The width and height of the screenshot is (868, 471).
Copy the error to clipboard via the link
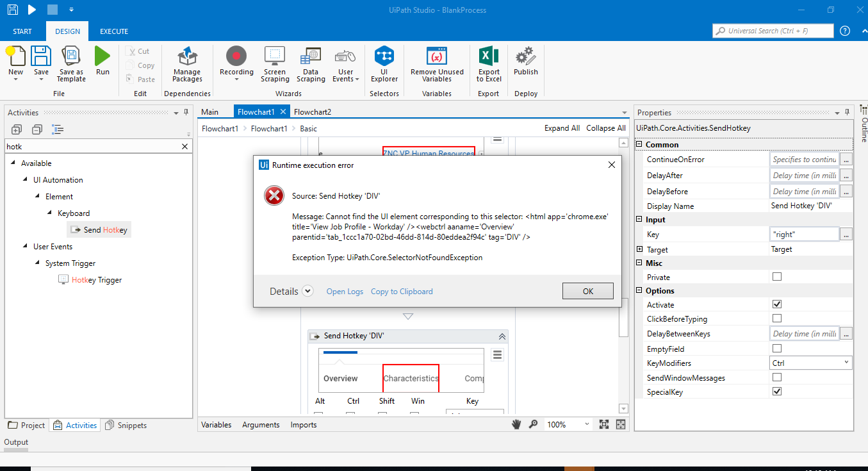(402, 292)
